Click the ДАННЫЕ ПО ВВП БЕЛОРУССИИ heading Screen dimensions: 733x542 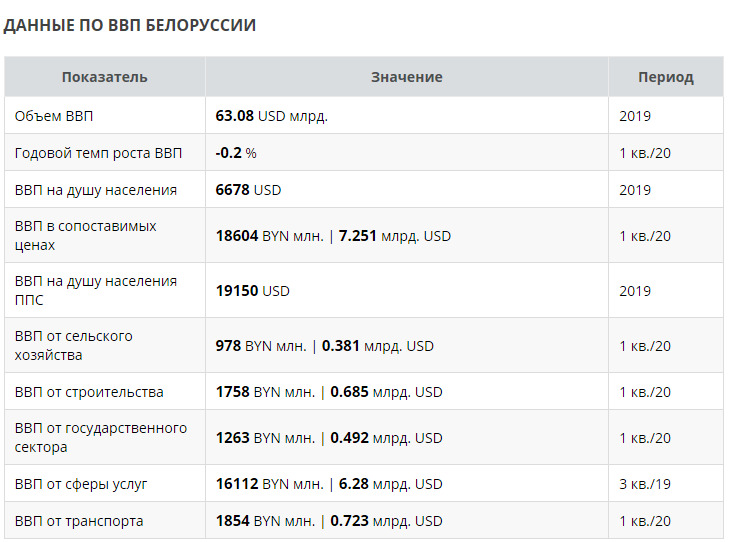(129, 25)
